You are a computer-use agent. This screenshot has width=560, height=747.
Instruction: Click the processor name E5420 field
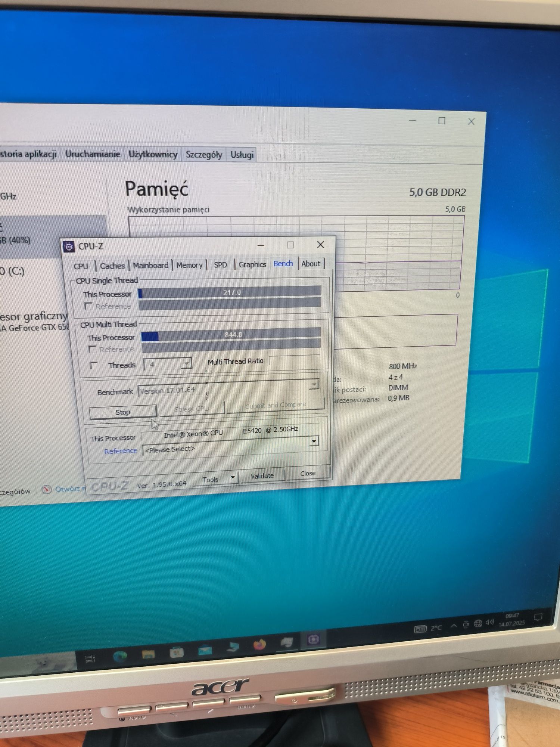[231, 433]
